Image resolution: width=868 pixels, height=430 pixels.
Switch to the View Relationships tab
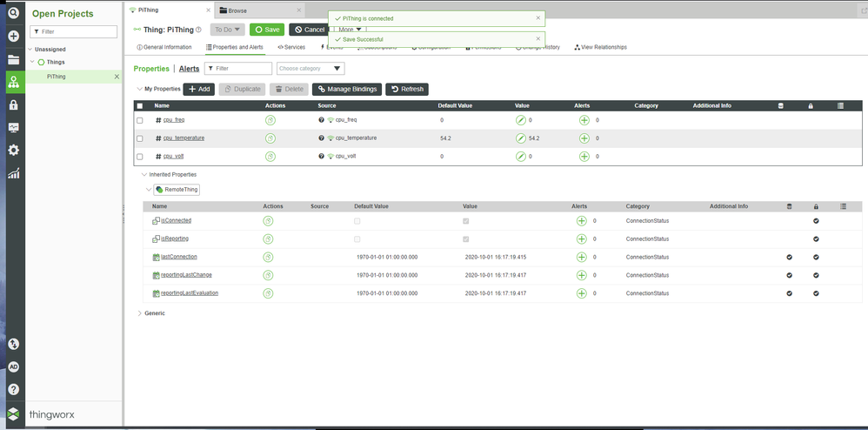click(601, 47)
